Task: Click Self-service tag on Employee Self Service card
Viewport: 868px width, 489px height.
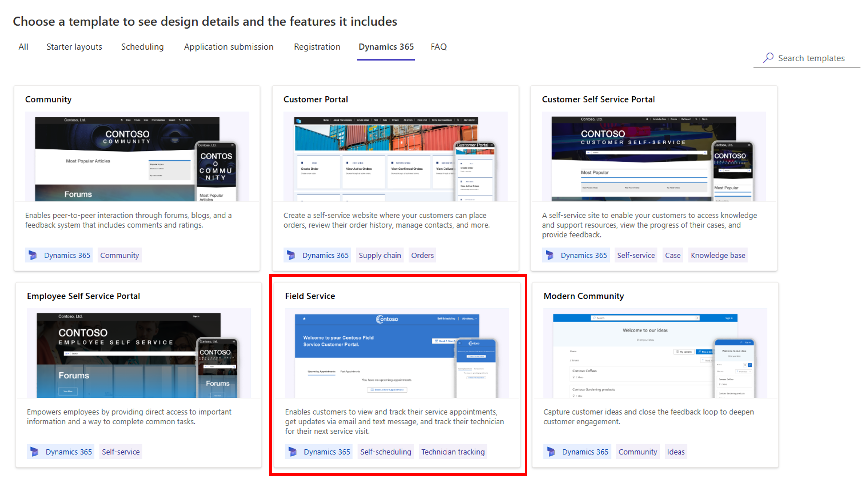Action: (121, 452)
